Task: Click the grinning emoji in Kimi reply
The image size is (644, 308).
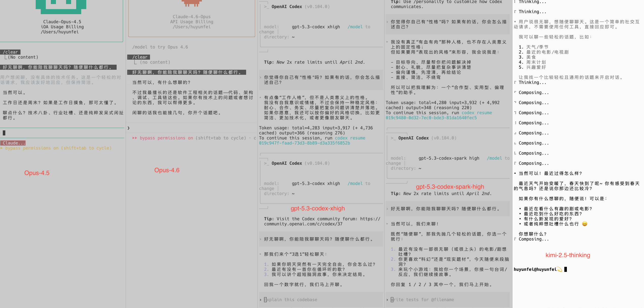Action: point(585,224)
